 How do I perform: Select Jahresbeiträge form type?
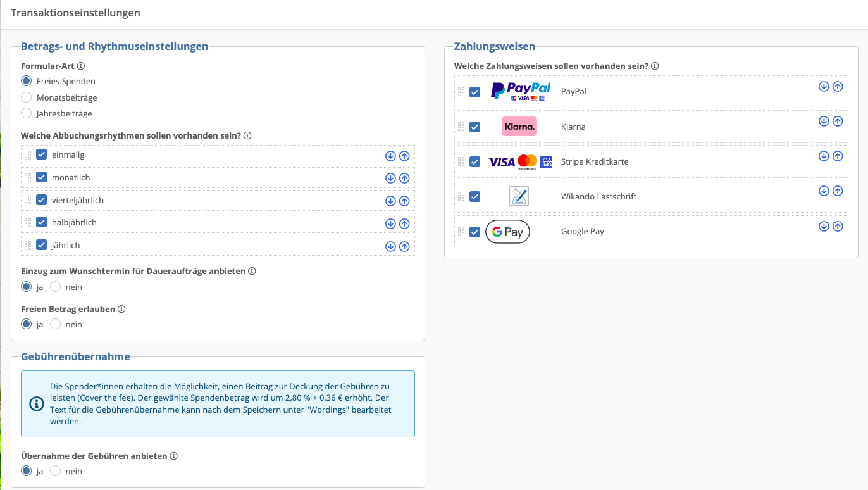click(x=25, y=113)
